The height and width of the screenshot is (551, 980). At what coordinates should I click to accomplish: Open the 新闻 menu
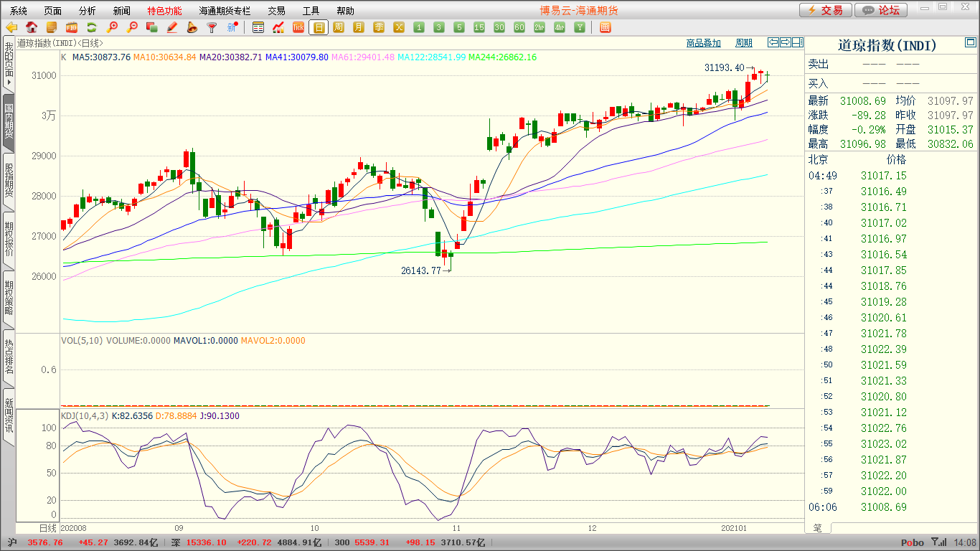pos(122,11)
